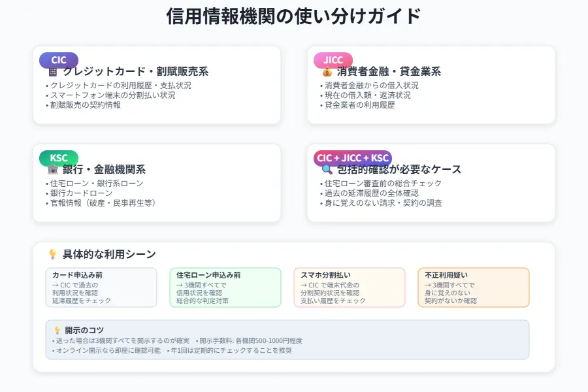Click the heading 具体的な利用シーン

coord(109,254)
